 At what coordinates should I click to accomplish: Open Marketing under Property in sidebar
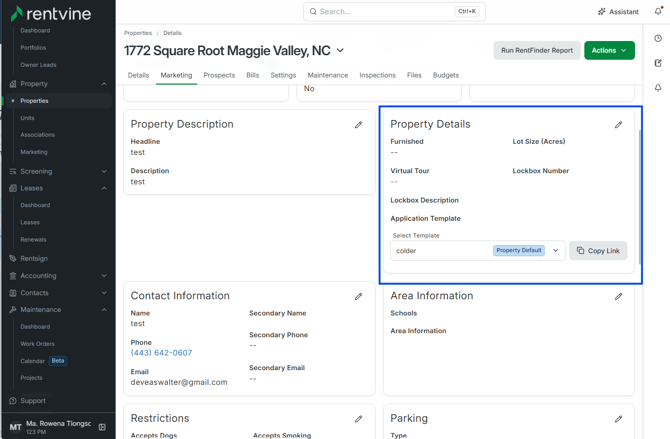click(34, 152)
